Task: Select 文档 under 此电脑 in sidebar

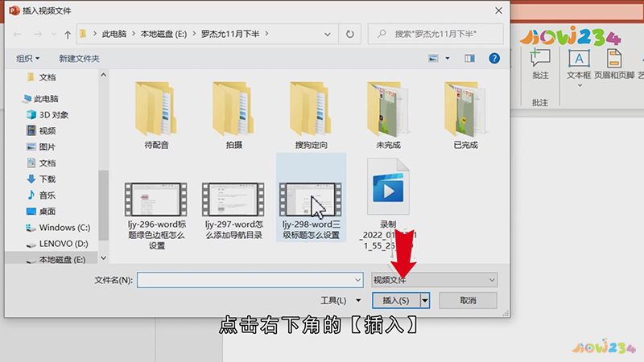Action: coord(41,163)
